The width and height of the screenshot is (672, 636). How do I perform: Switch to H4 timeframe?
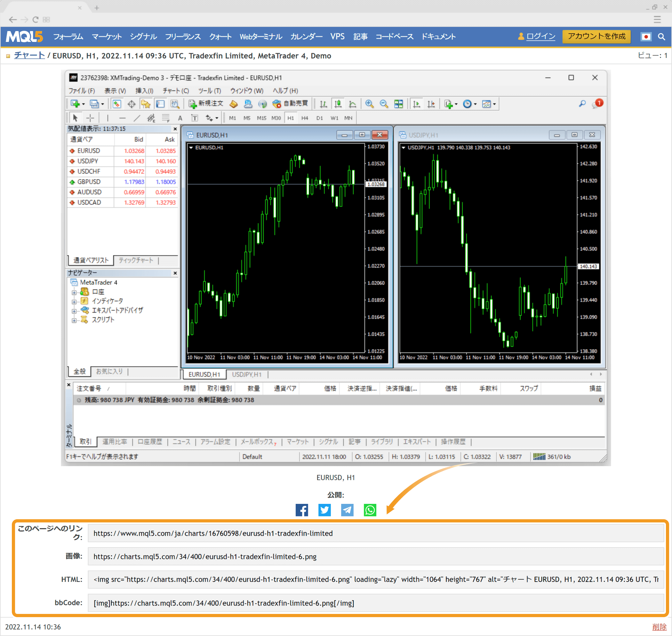coord(305,118)
